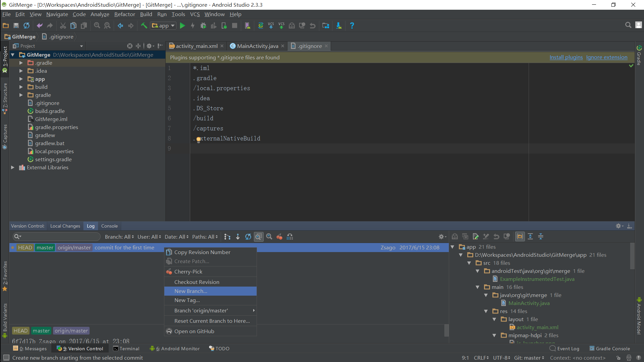Click the User filter dropdown in log view

pyautogui.click(x=149, y=236)
